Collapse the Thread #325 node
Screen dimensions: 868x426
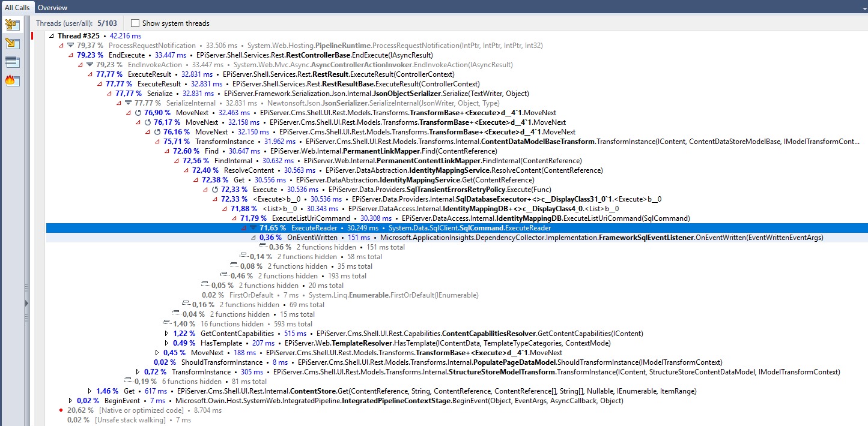[x=51, y=36]
